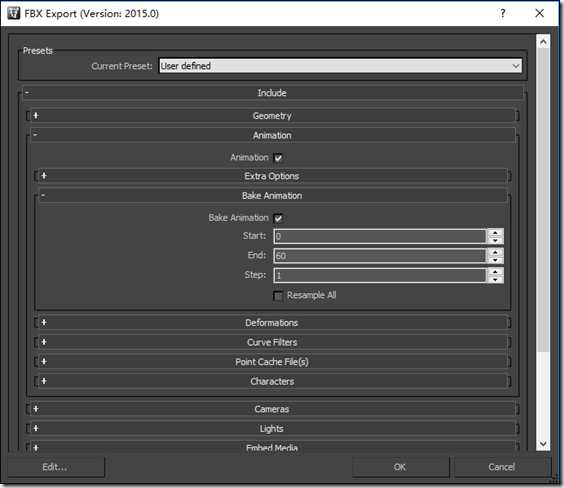Expand the Cameras rollout
564x488 pixels.
273,409
